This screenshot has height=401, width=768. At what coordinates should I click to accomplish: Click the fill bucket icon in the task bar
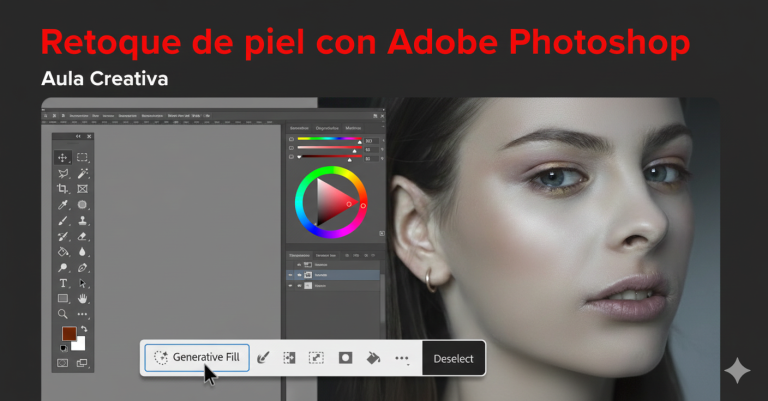(373, 358)
